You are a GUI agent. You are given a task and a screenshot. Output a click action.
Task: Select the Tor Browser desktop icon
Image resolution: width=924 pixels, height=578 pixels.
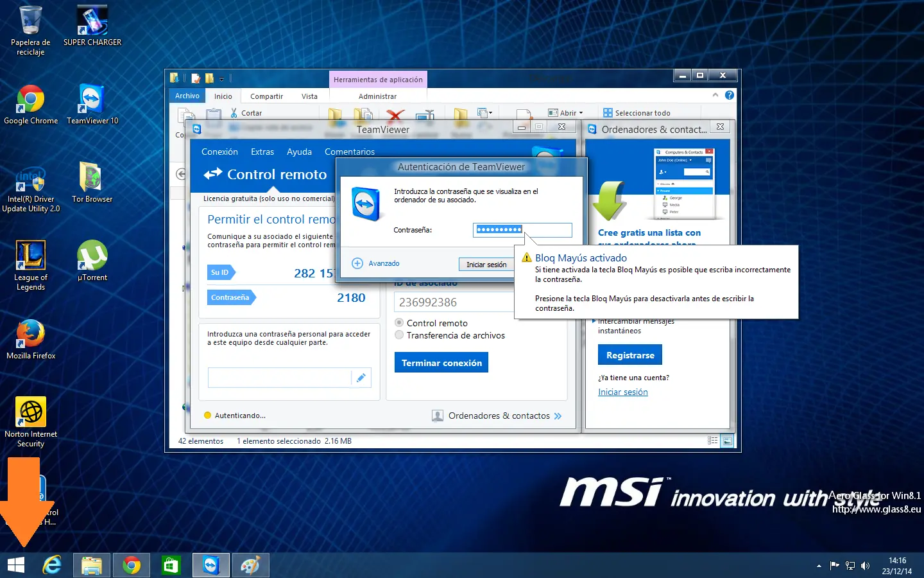coord(92,182)
